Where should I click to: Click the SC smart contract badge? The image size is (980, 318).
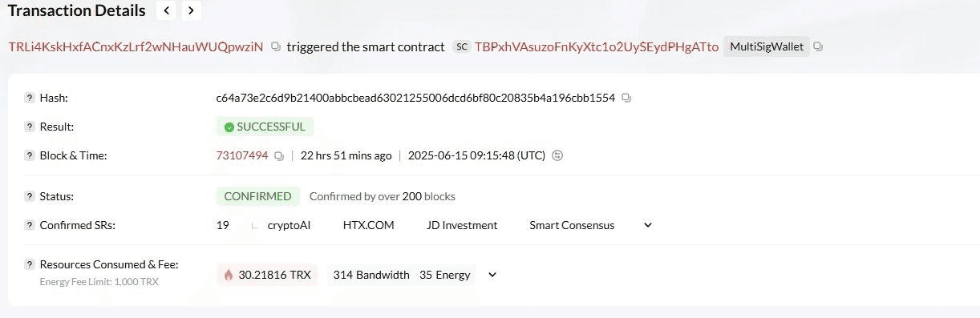[x=461, y=46]
